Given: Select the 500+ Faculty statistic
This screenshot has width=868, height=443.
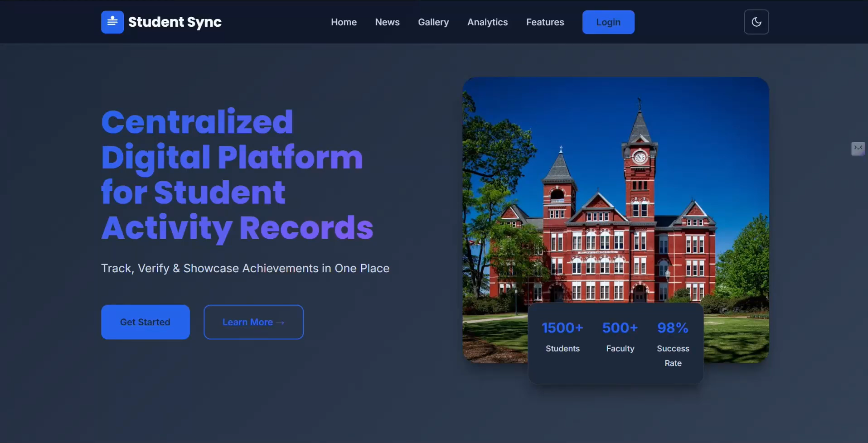Looking at the screenshot, I should 620,337.
